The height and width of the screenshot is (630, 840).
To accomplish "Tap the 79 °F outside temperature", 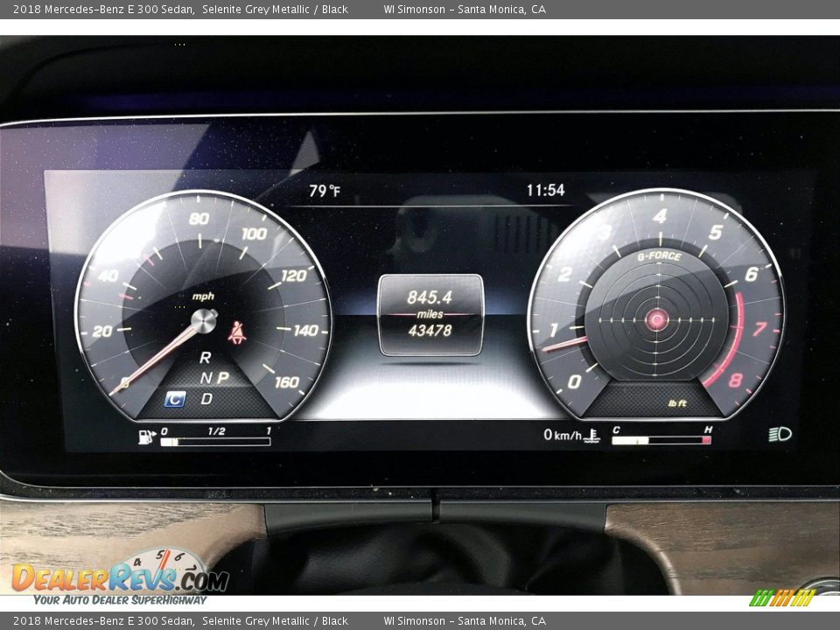I will [324, 191].
